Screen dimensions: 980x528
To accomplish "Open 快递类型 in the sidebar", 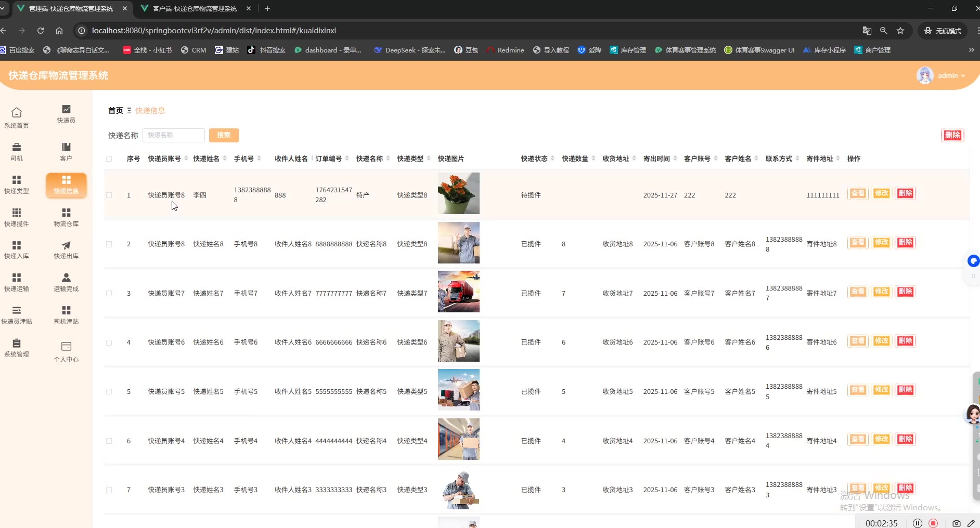I will (17, 185).
